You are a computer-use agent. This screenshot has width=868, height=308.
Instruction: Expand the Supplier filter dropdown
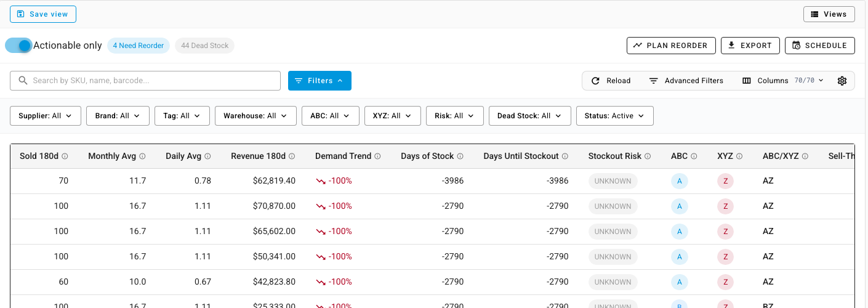(46, 116)
